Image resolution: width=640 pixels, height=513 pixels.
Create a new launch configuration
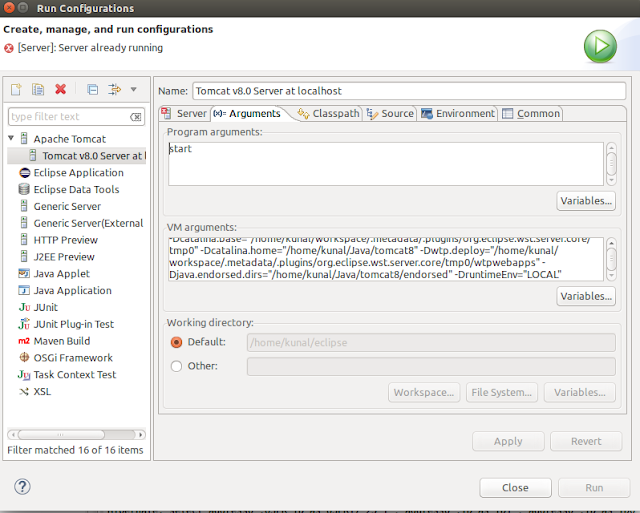[16, 89]
